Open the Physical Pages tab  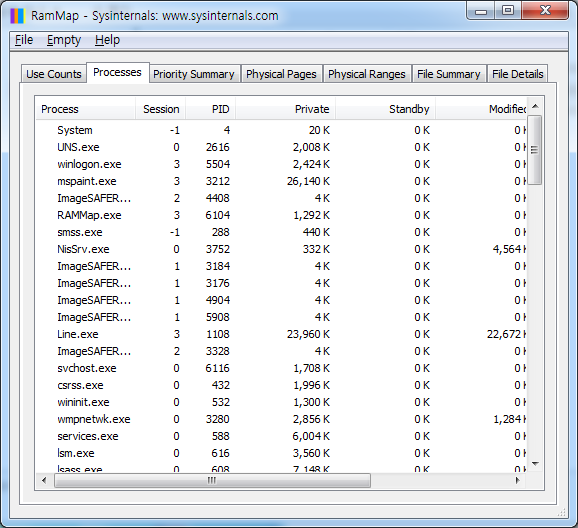pos(281,74)
